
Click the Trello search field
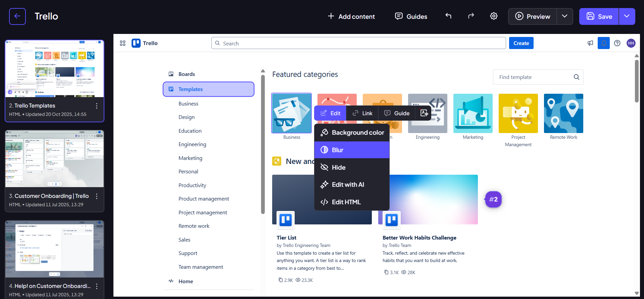coord(358,43)
